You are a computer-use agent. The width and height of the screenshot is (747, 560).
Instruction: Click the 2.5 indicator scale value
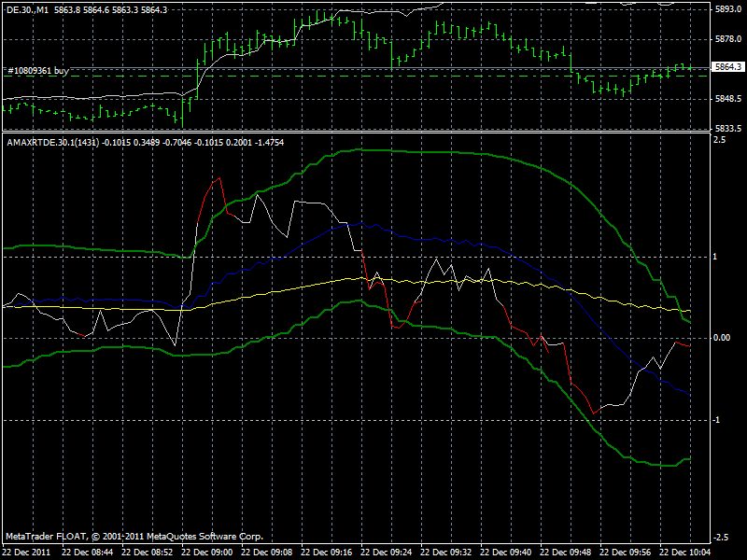point(719,142)
